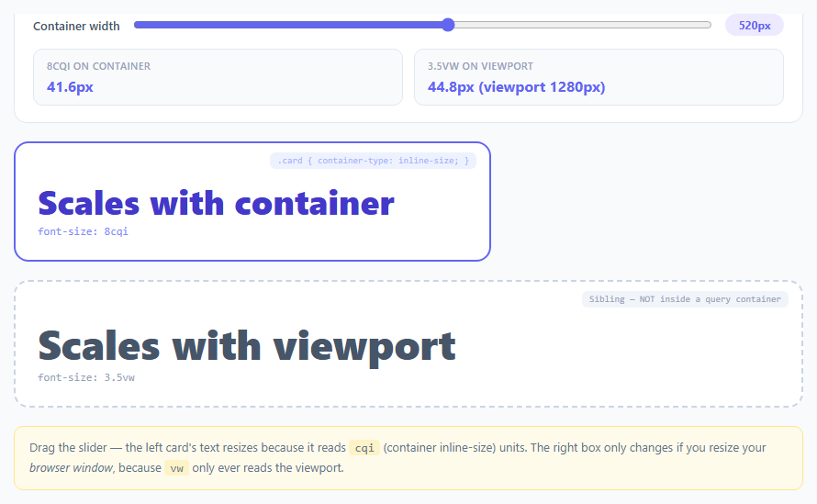
Task: Click the italic 'browser window' text
Action: coord(71,468)
